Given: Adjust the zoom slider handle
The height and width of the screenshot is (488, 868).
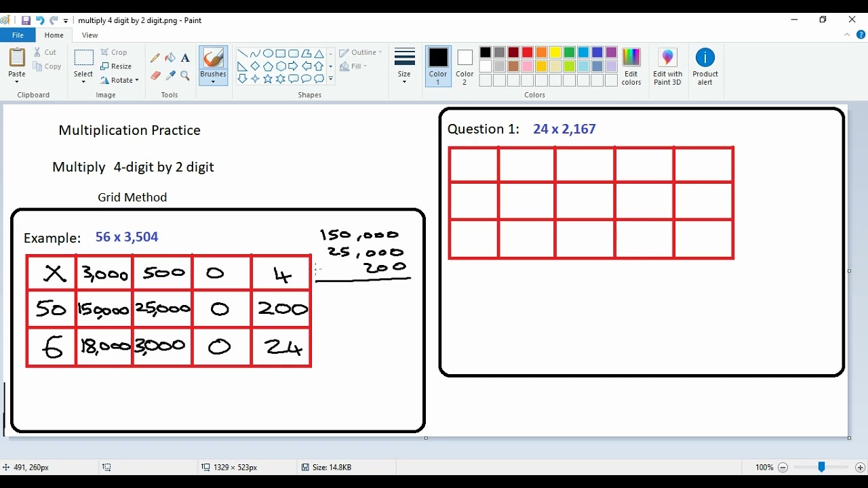Looking at the screenshot, I should coord(821,467).
